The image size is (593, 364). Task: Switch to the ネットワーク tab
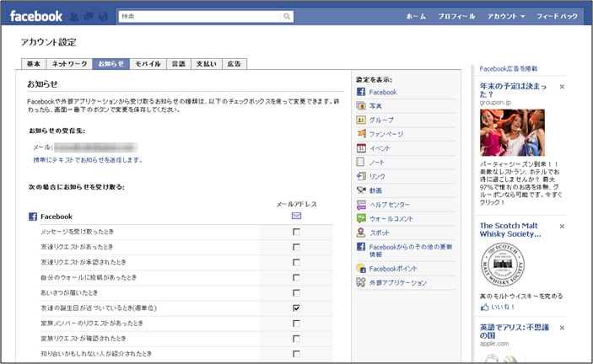69,64
